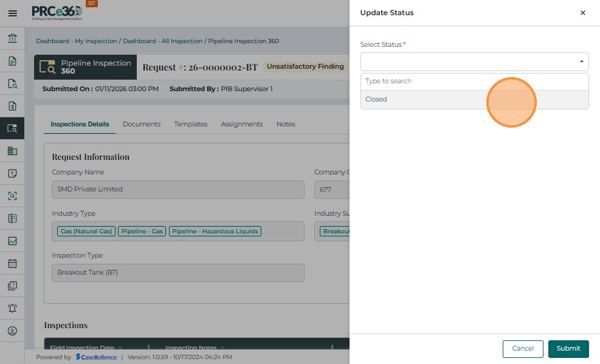Viewport: 600px width, 364px height.
Task: Click the bank building sidebar icon
Action: tap(12, 39)
